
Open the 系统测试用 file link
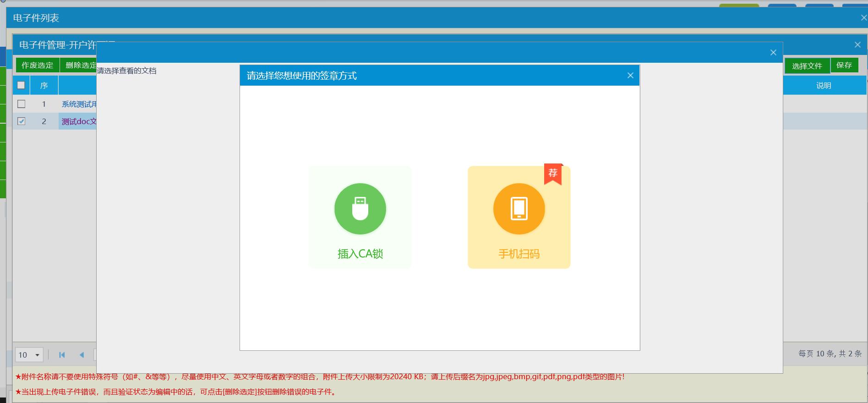point(79,104)
